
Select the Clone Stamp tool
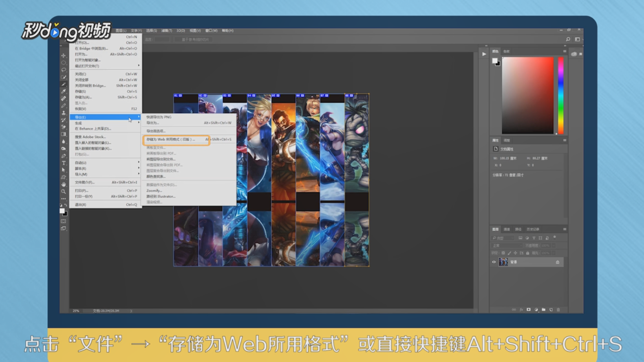(64, 113)
